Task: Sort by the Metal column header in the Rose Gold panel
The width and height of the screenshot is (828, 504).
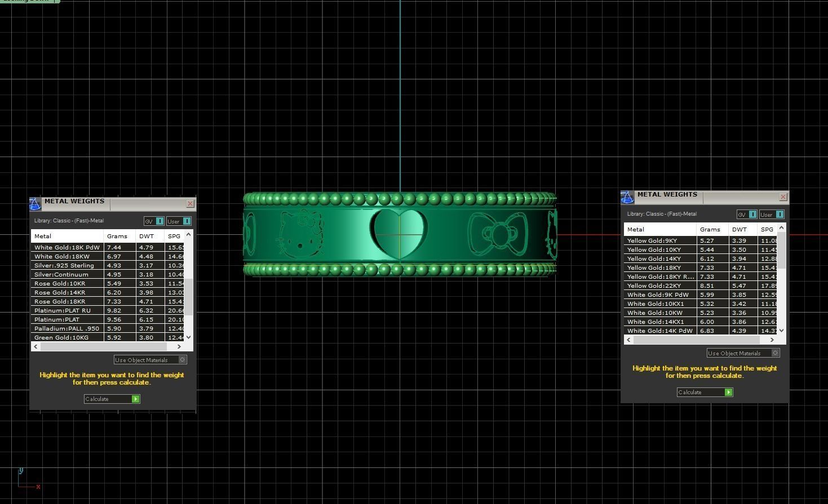Action: [67, 237]
